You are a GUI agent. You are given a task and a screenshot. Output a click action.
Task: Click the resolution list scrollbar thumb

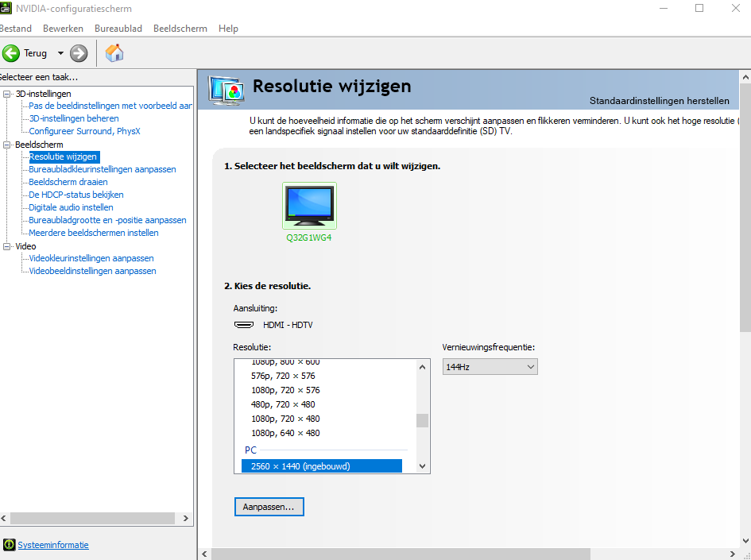tap(423, 421)
